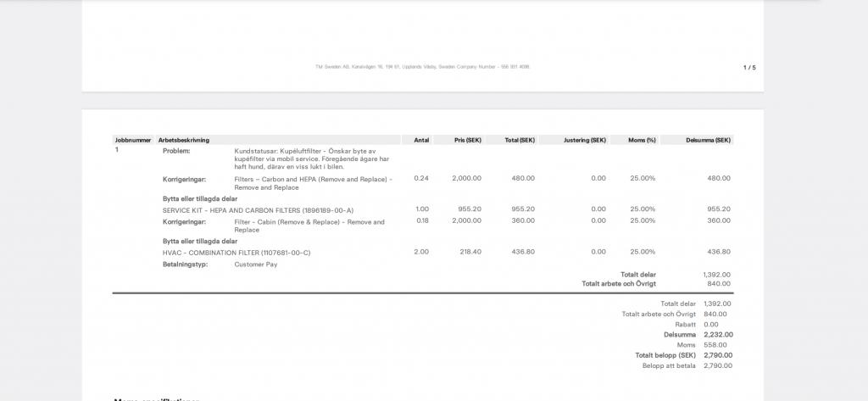
Task: Click the Moms (%) column header
Action: click(x=642, y=140)
